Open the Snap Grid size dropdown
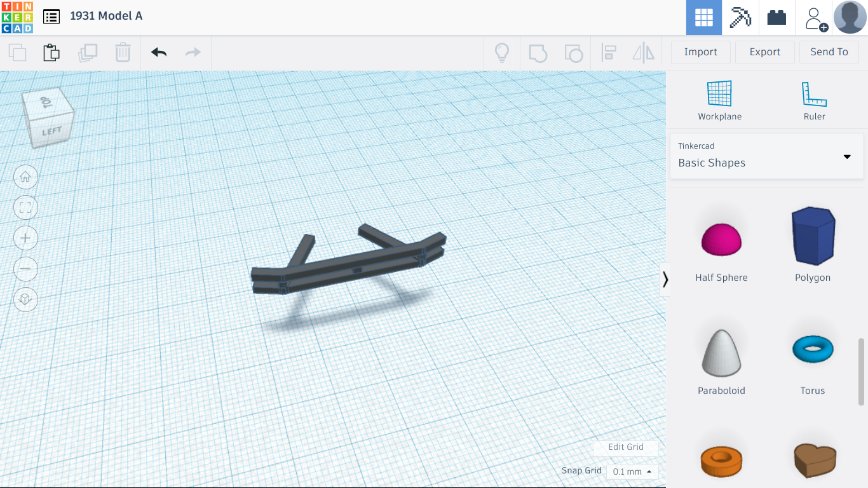 (631, 471)
